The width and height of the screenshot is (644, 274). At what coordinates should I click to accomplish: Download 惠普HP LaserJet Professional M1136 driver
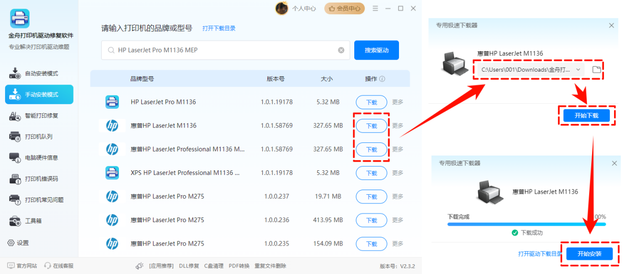(x=372, y=149)
